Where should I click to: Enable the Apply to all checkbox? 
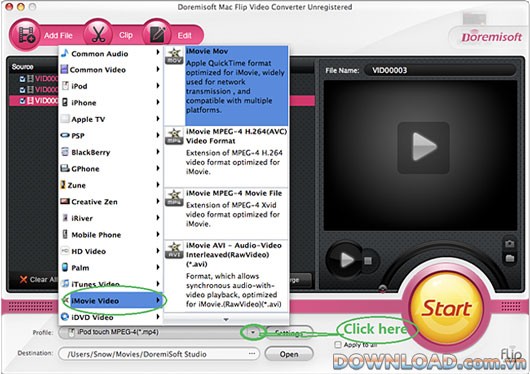coord(338,345)
